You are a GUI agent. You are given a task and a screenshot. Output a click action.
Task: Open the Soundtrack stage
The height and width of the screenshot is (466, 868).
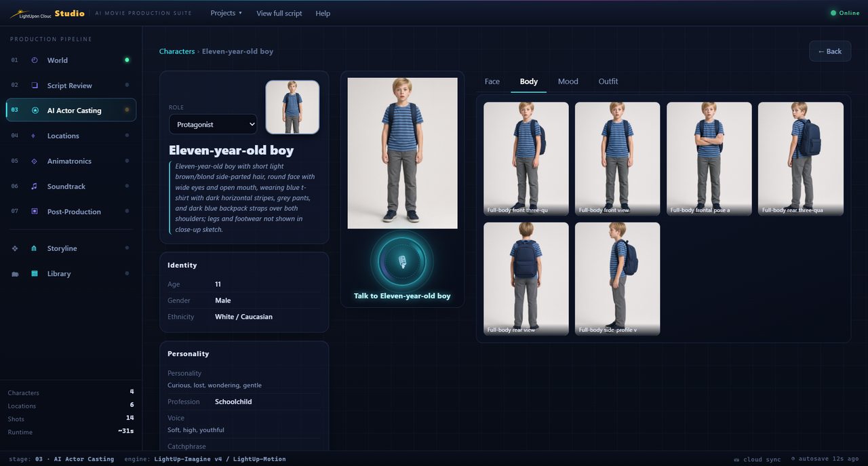coord(71,187)
